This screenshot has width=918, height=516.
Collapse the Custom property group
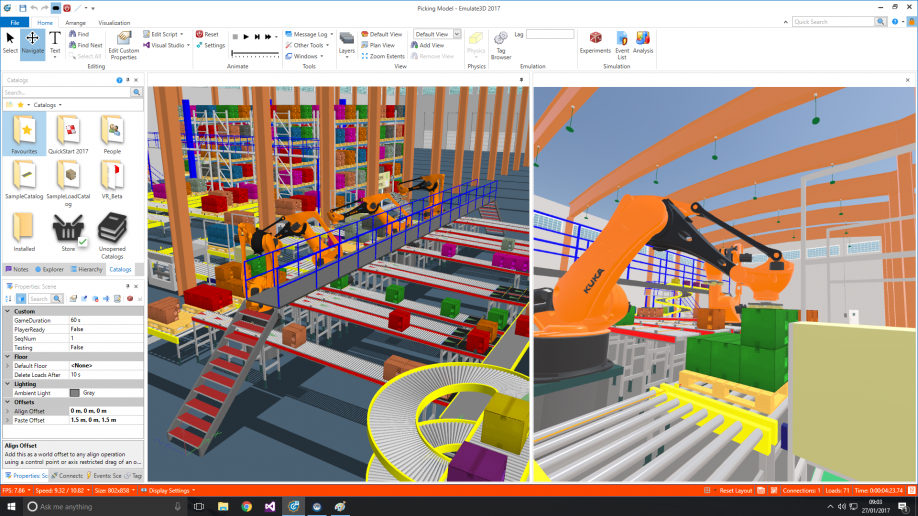pyautogui.click(x=8, y=312)
